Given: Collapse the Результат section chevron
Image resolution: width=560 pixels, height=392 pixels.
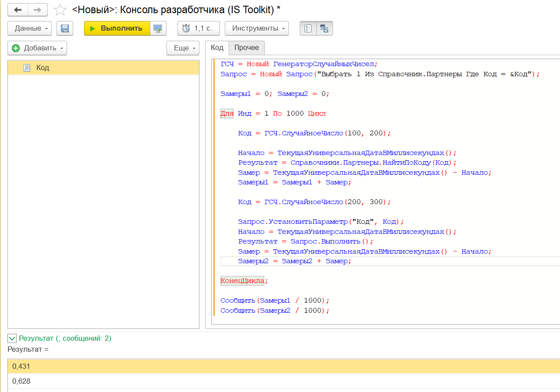Looking at the screenshot, I should (x=12, y=338).
